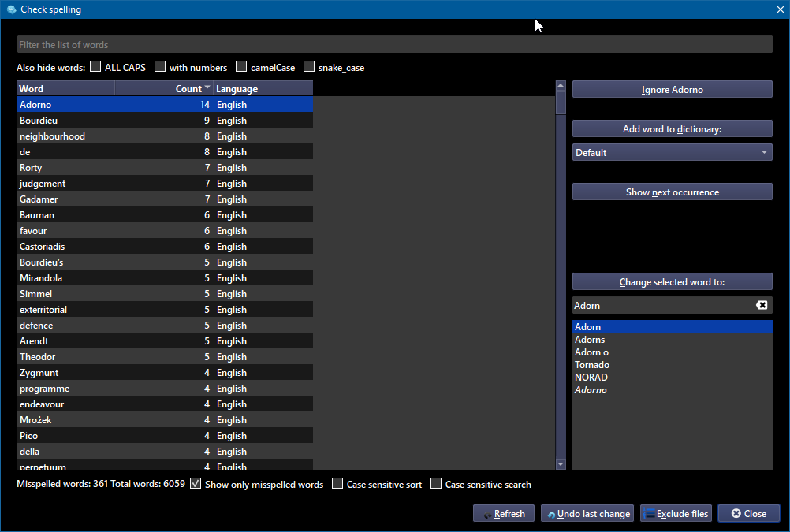The image size is (790, 532).
Task: Click Show next occurrence button
Action: [672, 192]
